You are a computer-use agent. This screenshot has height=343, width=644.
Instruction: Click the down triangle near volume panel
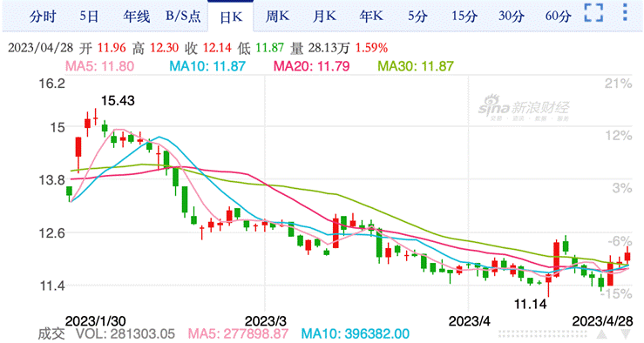pyautogui.click(x=626, y=334)
